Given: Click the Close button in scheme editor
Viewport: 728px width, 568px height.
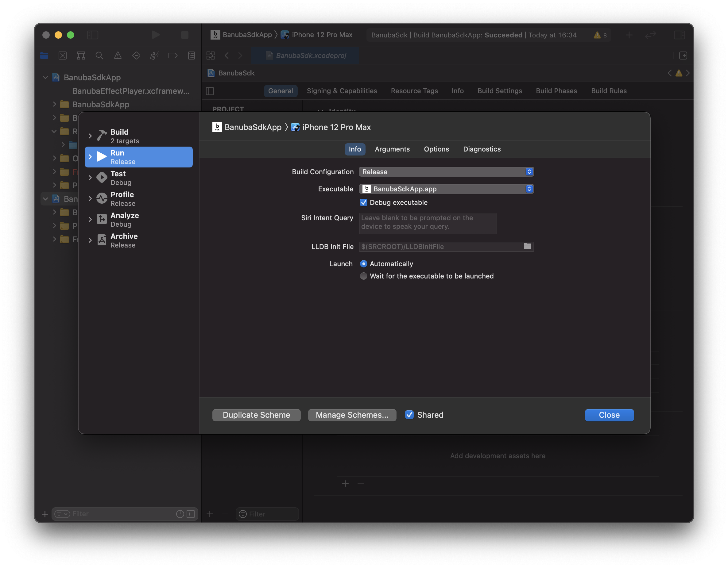Looking at the screenshot, I should [x=609, y=415].
